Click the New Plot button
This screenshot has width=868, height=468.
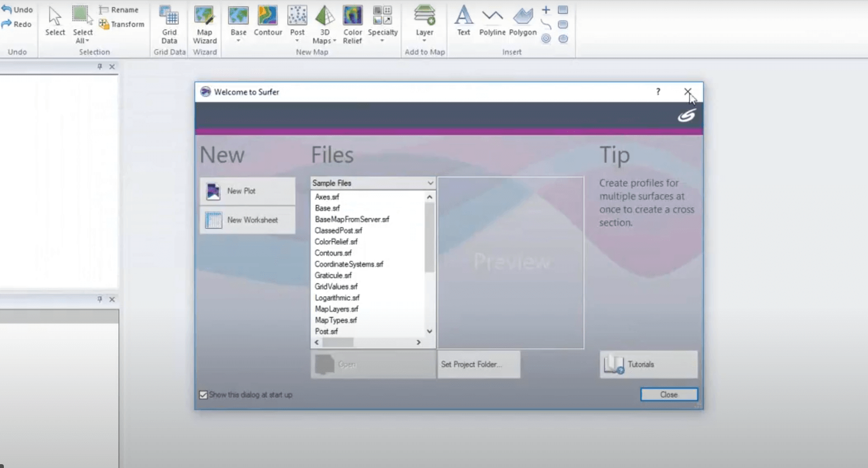pos(247,191)
